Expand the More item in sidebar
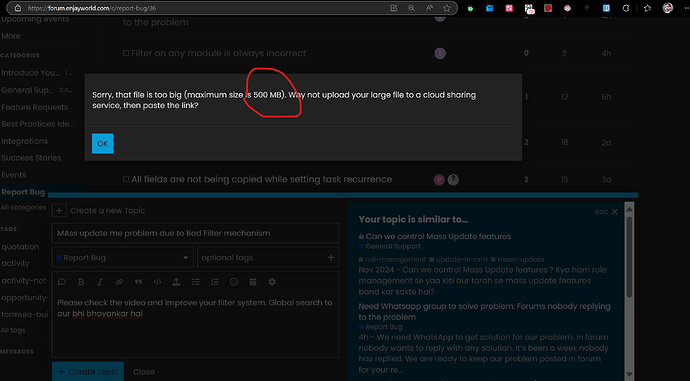This screenshot has height=381, width=690. pos(11,36)
